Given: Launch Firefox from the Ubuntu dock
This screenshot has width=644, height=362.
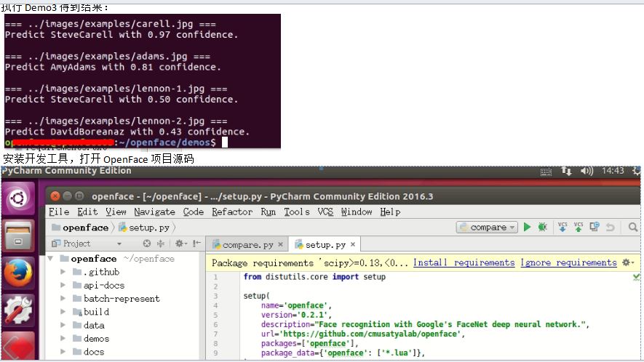Looking at the screenshot, I should pyautogui.click(x=18, y=273).
